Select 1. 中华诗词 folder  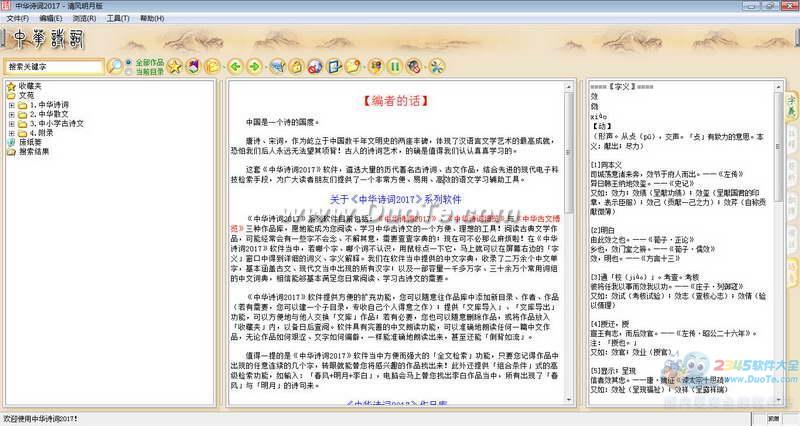coord(49,105)
